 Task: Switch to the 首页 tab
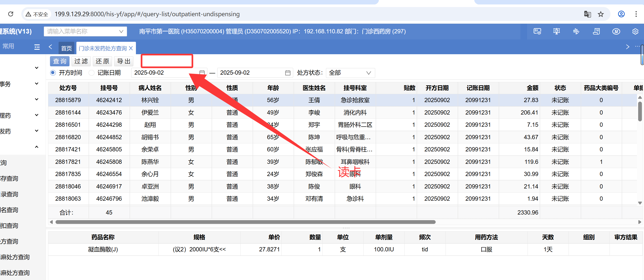coord(67,48)
